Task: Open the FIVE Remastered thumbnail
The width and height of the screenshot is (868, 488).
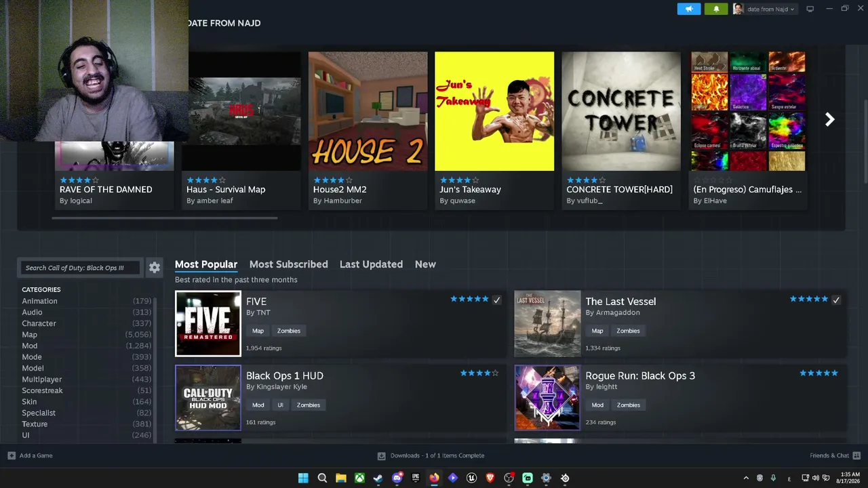Action: (208, 323)
